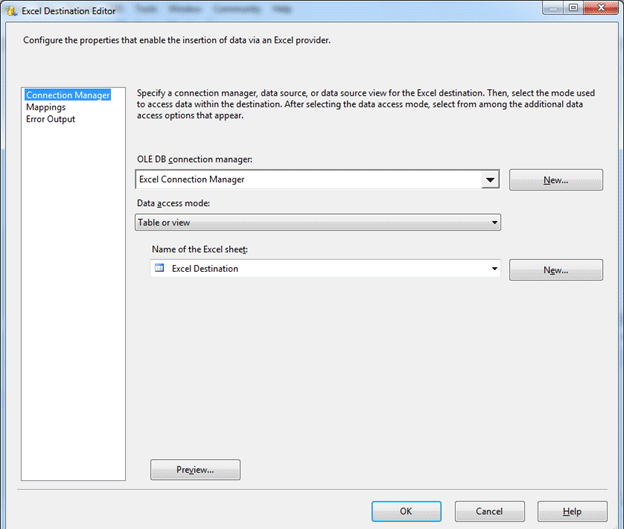624x529 pixels.
Task: Expand the Name of the Excel sheet arrow
Action: click(494, 268)
